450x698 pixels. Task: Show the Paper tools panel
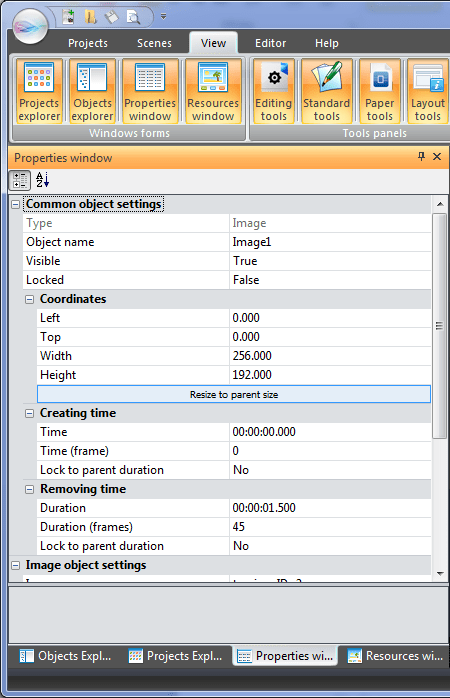[x=380, y=91]
